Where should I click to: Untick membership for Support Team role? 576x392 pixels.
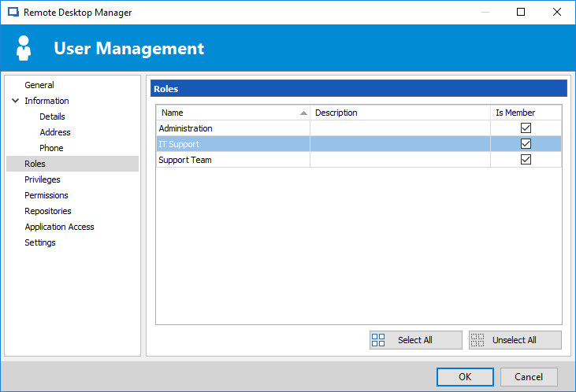[x=526, y=160]
